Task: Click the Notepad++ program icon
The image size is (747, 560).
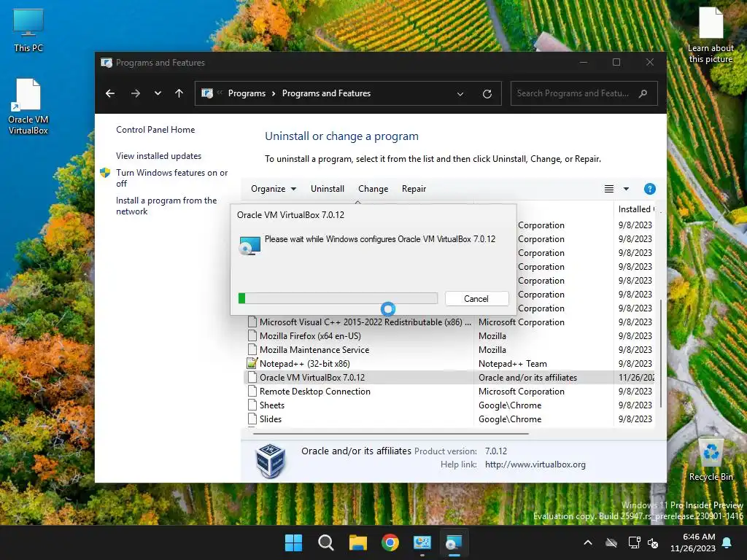Action: 252,363
